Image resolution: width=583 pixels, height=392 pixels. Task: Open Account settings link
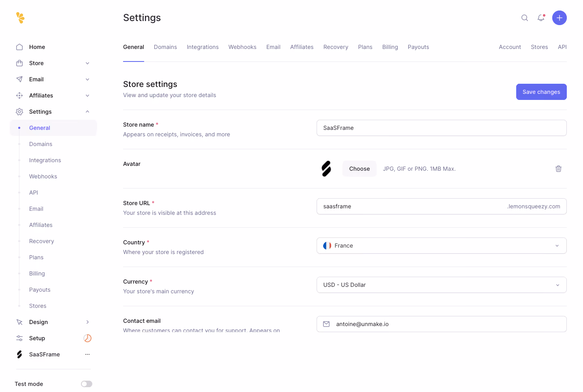click(x=510, y=47)
